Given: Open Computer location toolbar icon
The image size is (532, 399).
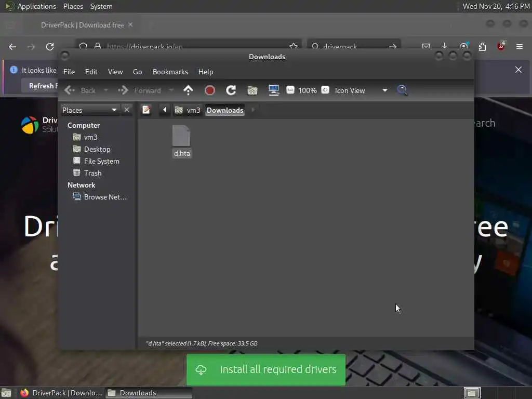Looking at the screenshot, I should 273,90.
